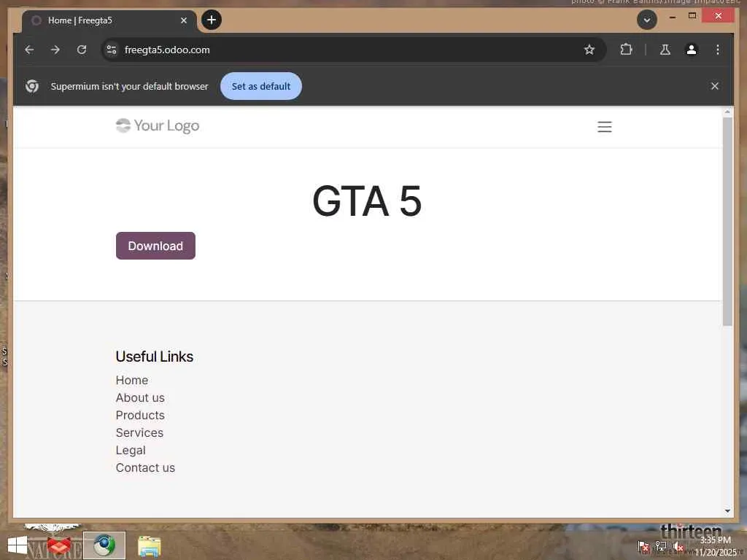Open the muted volume tray icon

pyautogui.click(x=678, y=546)
